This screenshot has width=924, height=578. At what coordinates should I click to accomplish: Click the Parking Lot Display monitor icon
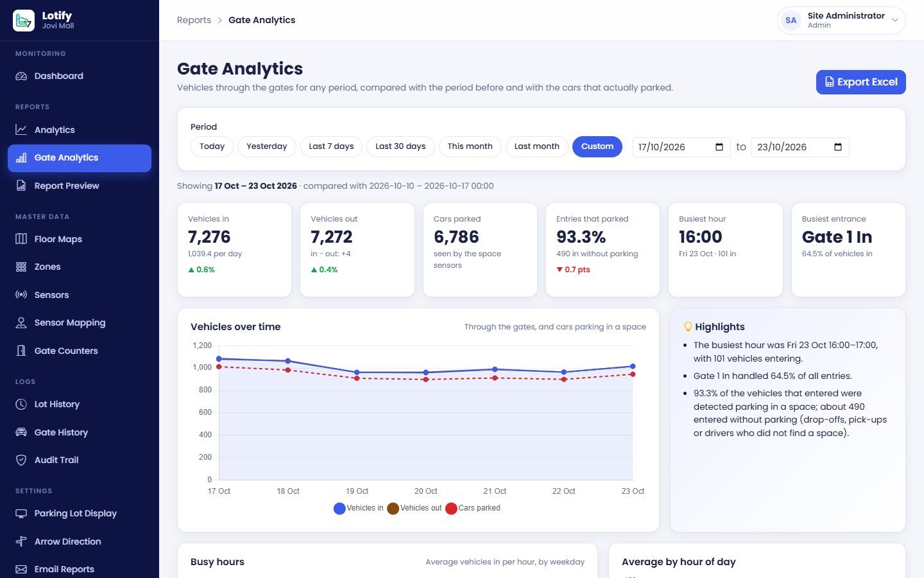point(21,513)
